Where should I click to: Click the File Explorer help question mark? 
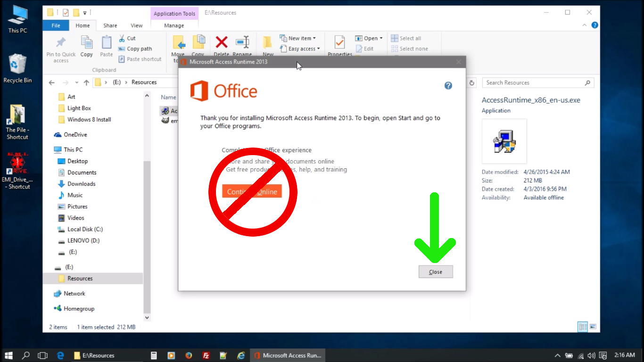595,25
